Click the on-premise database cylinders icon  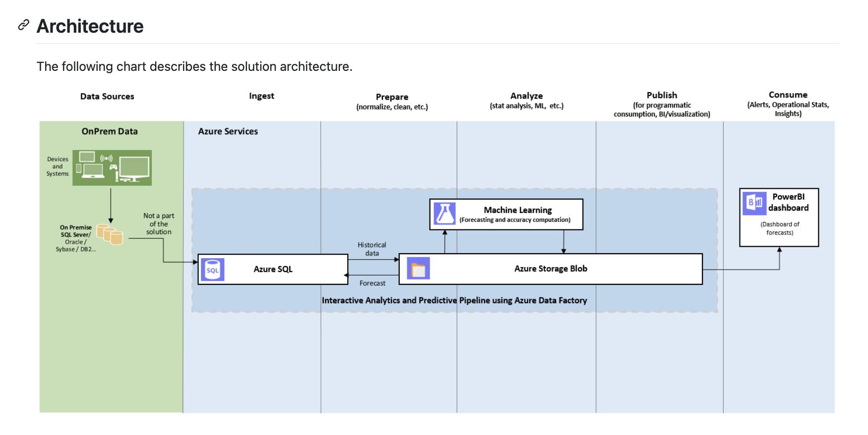(110, 234)
